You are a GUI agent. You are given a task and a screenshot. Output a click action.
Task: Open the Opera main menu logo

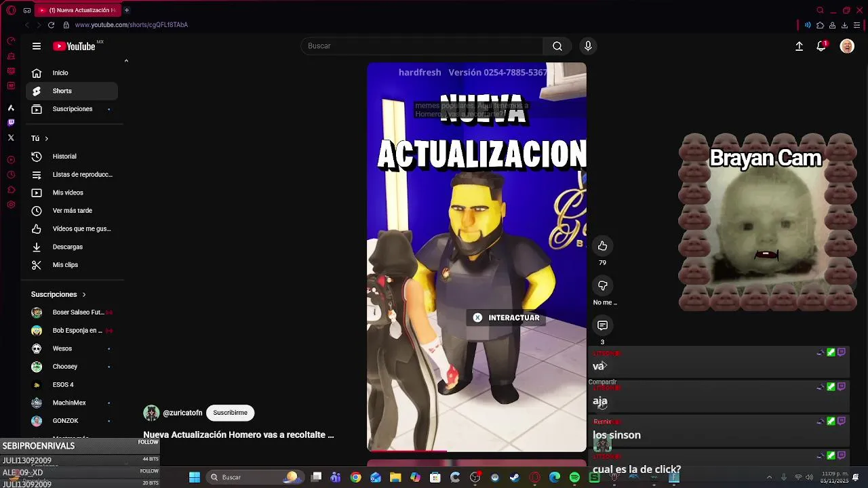[x=11, y=10]
